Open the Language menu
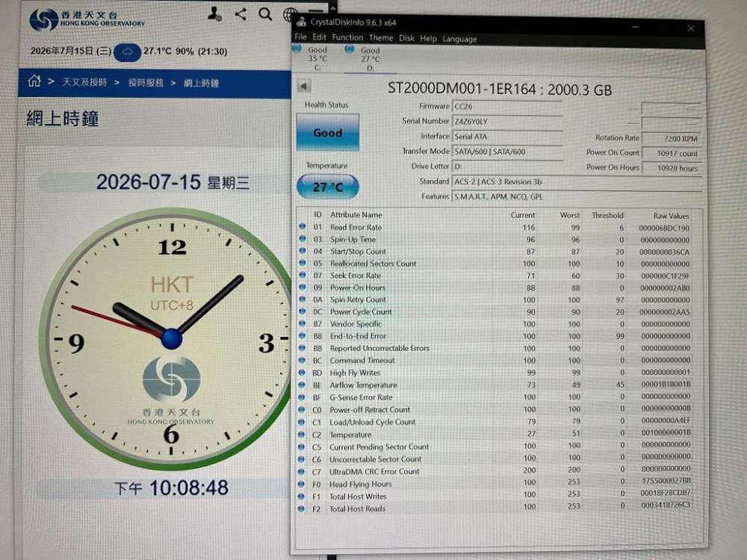This screenshot has height=560, width=747. (x=459, y=39)
